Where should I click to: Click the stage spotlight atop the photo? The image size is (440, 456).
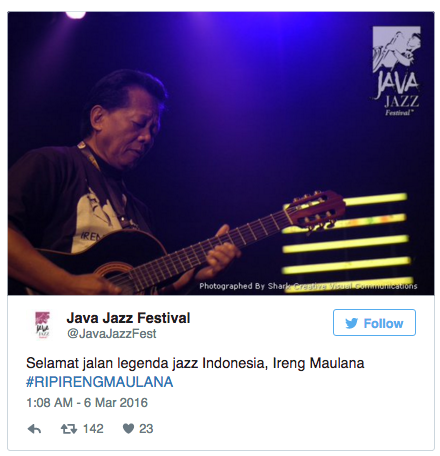[x=76, y=15]
